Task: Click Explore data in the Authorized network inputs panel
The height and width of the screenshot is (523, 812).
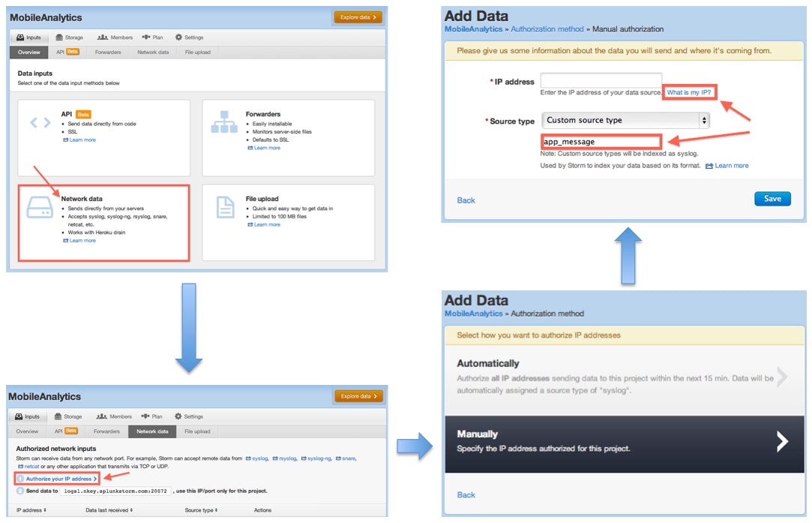Action: point(359,396)
